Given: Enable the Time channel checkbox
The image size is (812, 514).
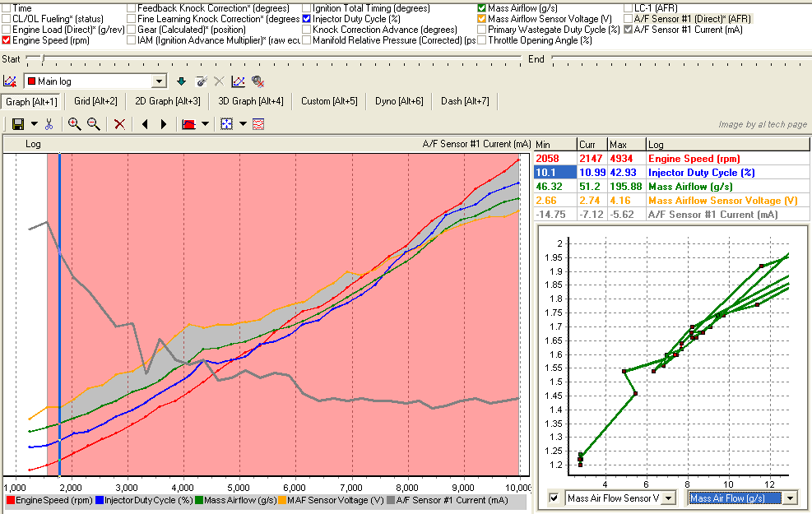Looking at the screenshot, I should pos(7,8).
